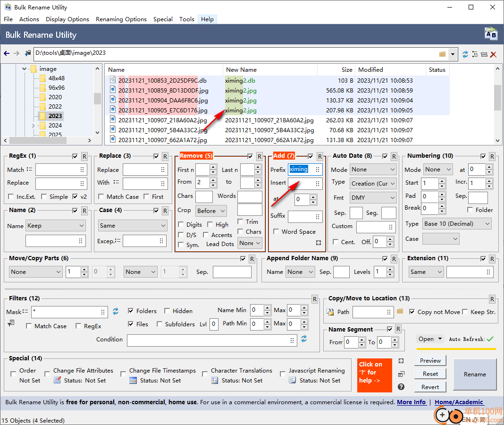Image resolution: width=504 pixels, height=425 pixels.
Task: Reset Remove (5) with its R button
Action: 260,156
